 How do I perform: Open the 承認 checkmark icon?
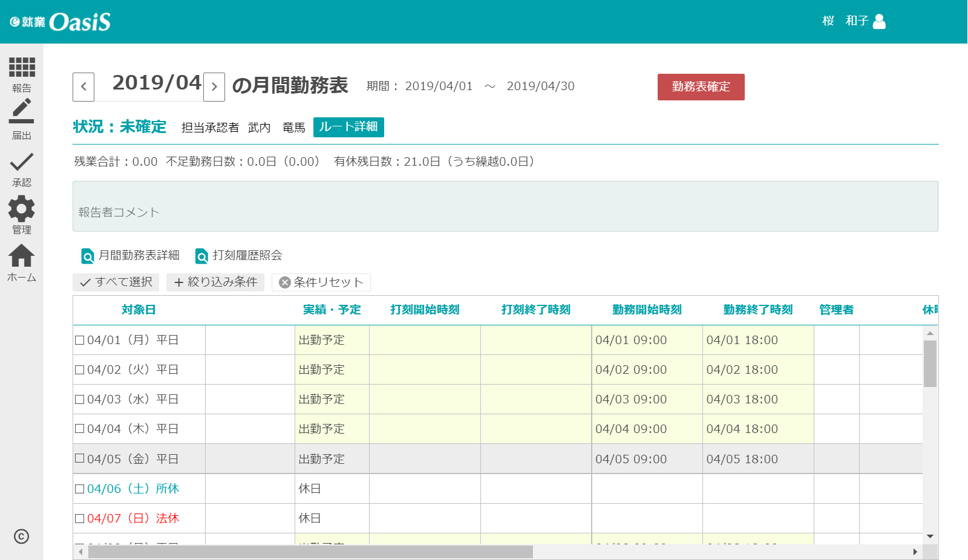(x=21, y=162)
